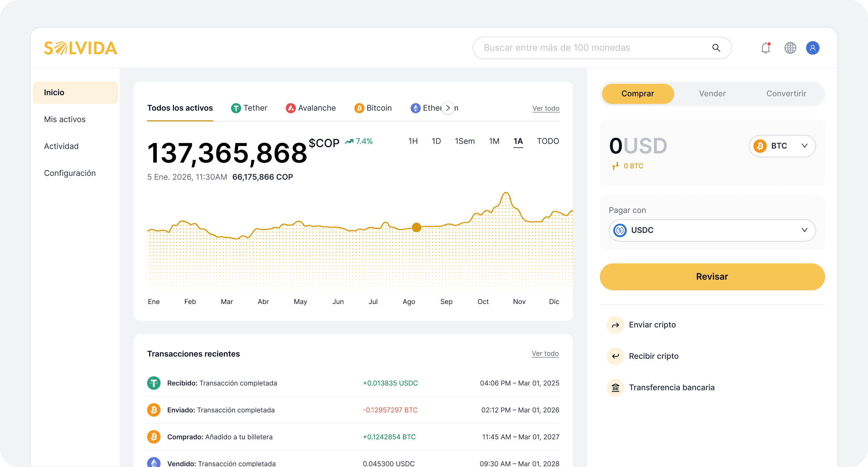Open the Ethereum asset filter icon

(x=415, y=108)
